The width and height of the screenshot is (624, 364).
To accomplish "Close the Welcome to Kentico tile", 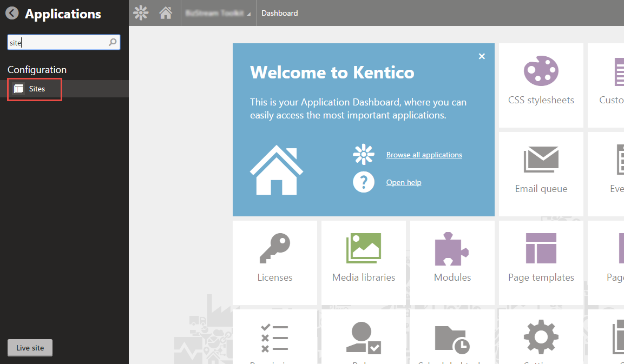I will [x=482, y=56].
